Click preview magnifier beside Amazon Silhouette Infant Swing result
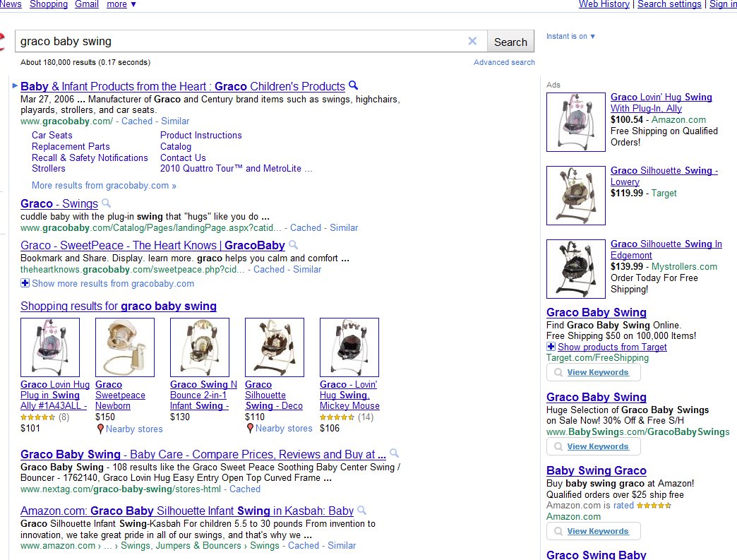The height and width of the screenshot is (560, 737). 362,510
